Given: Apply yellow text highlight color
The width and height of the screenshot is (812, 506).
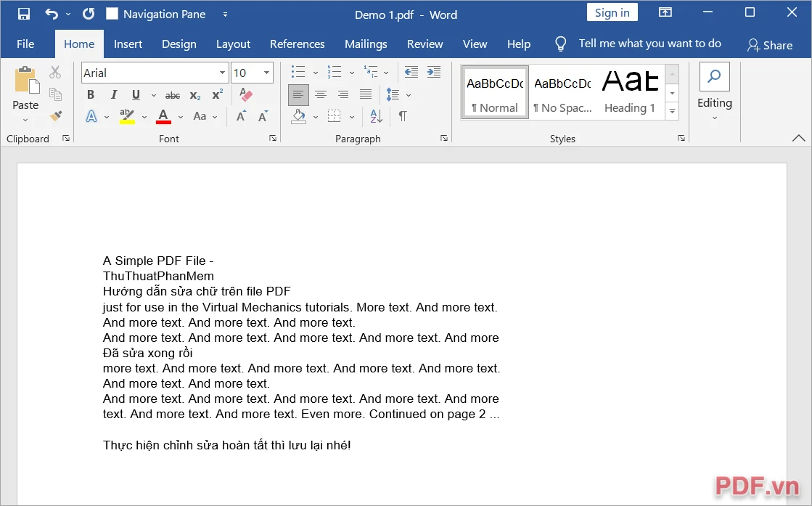Looking at the screenshot, I should pyautogui.click(x=127, y=116).
